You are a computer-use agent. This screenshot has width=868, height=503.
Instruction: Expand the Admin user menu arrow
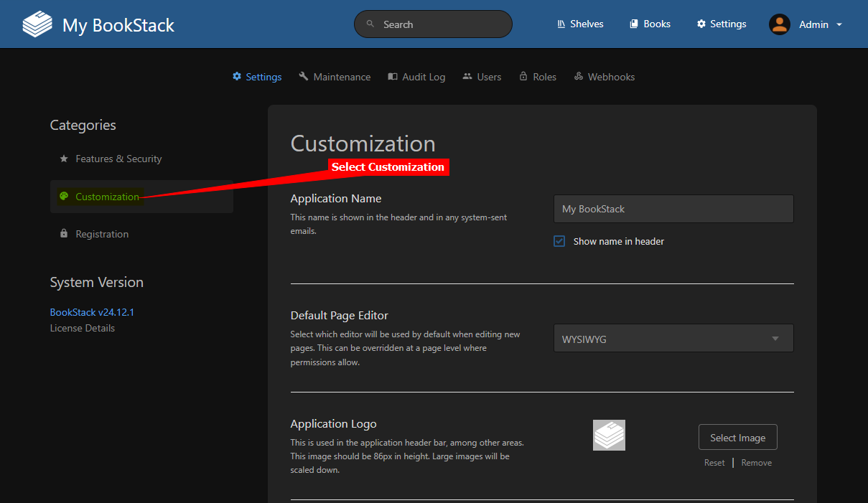[x=839, y=25]
